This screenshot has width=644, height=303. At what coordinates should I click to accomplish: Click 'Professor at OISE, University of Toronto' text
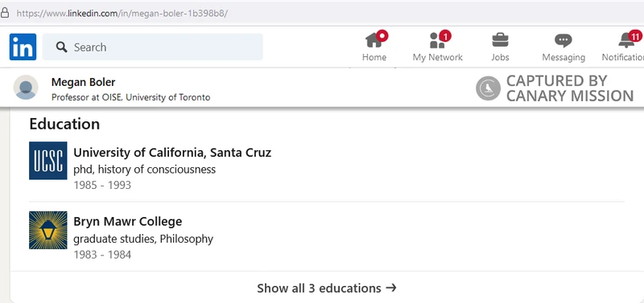(x=131, y=97)
